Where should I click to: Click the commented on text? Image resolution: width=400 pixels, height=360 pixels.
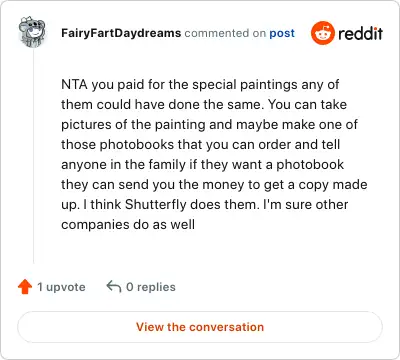point(225,33)
